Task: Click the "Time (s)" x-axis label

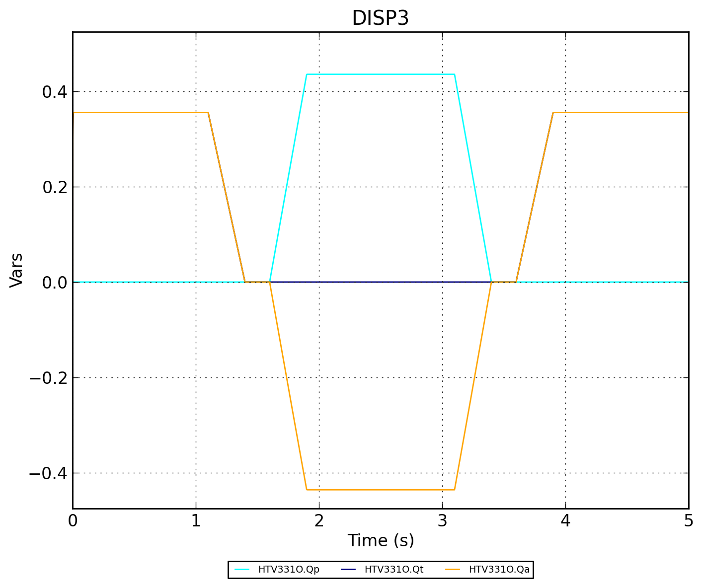Action: coord(381,541)
